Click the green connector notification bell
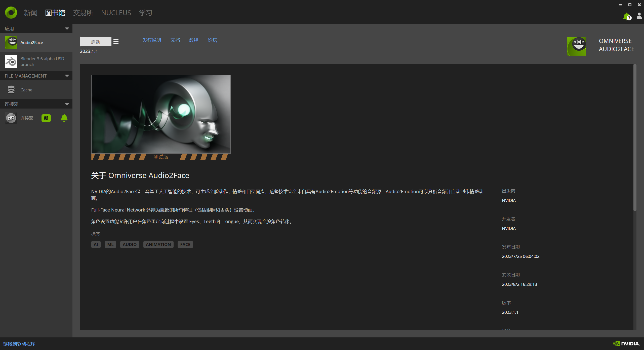This screenshot has width=644, height=350. [64, 118]
